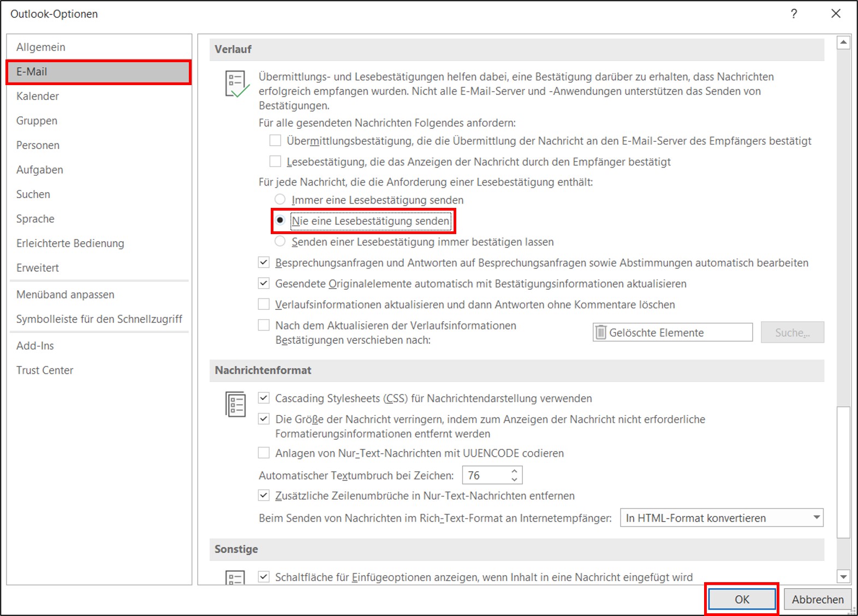Viewport: 858px width, 616px height.
Task: Open the Trust Center category
Action: [x=99, y=370]
